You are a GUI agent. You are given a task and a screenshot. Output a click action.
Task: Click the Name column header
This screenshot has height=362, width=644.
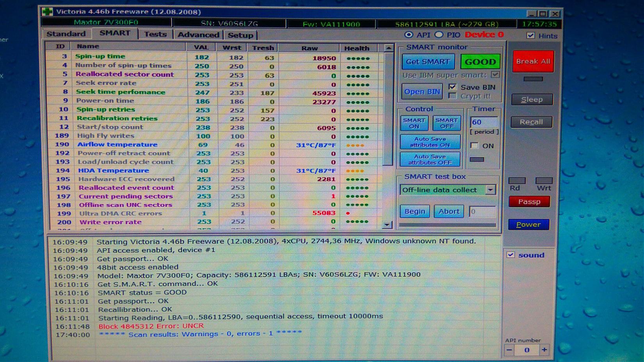[130, 47]
